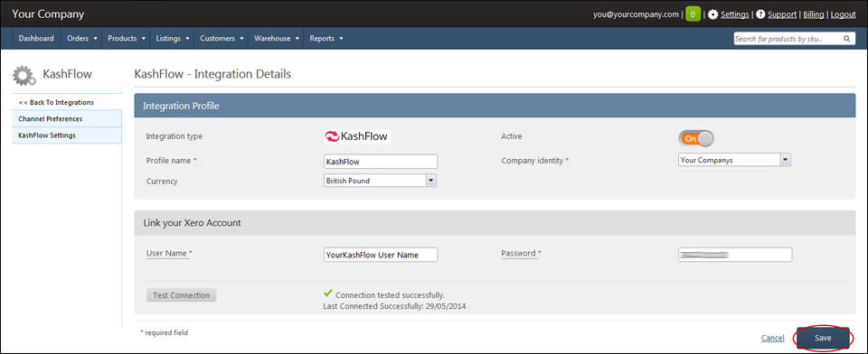Image resolution: width=868 pixels, height=354 pixels.
Task: Click the Profile name input field
Action: click(381, 162)
